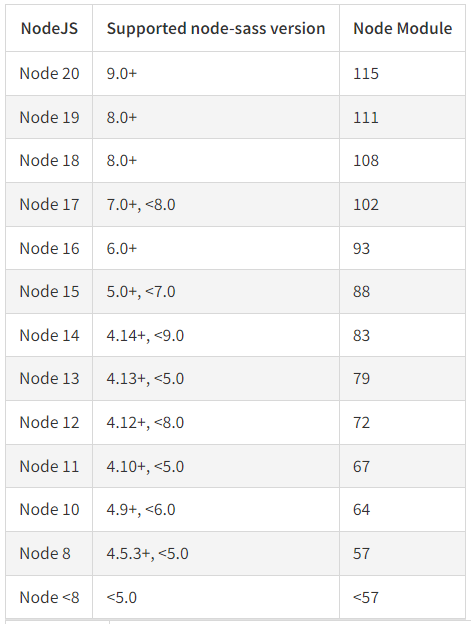Viewport: 471px width, 624px height.
Task: Select the Node 18 cell
Action: pos(49,160)
